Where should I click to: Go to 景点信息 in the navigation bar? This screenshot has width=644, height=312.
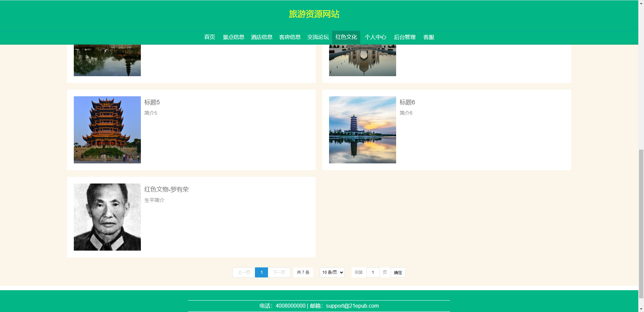(233, 37)
